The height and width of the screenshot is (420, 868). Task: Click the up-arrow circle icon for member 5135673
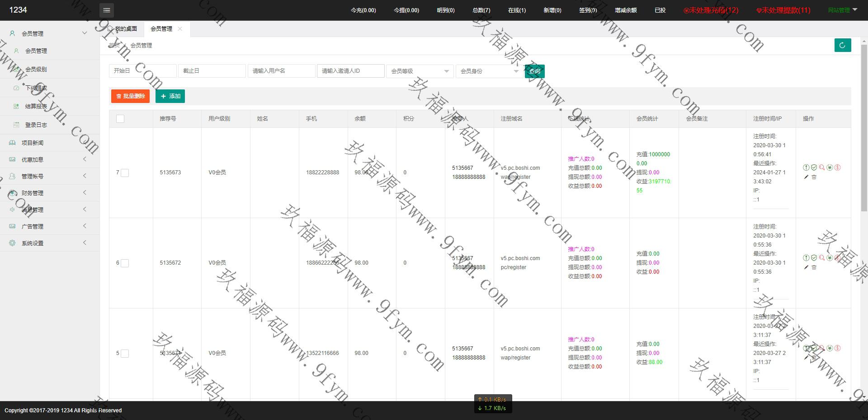pos(806,168)
